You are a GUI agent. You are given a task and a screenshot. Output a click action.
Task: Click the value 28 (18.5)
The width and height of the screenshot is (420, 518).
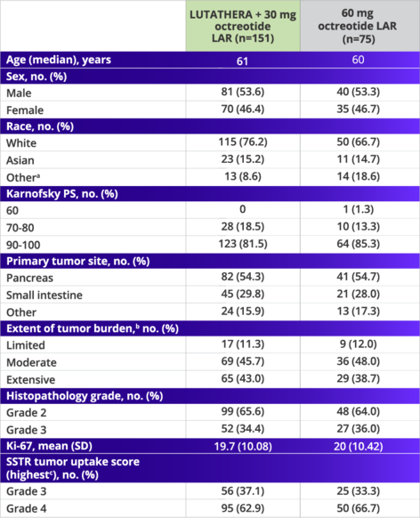[x=243, y=226]
